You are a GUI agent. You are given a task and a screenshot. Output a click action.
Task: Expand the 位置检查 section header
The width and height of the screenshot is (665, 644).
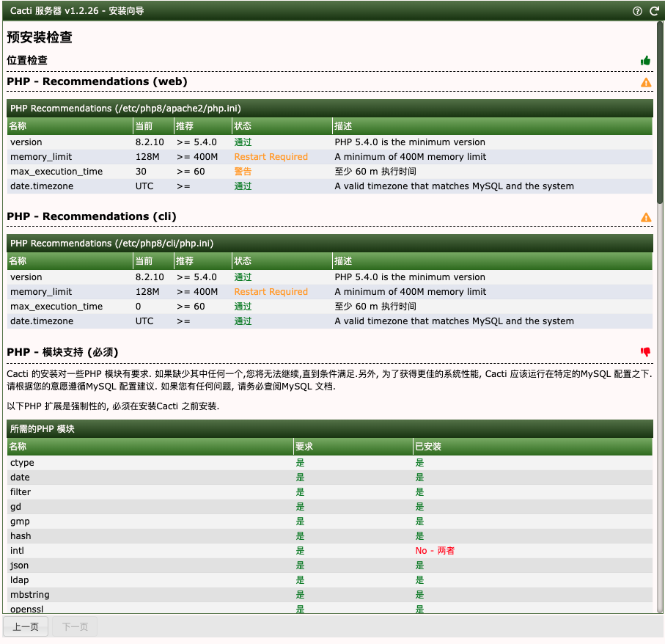pos(27,60)
